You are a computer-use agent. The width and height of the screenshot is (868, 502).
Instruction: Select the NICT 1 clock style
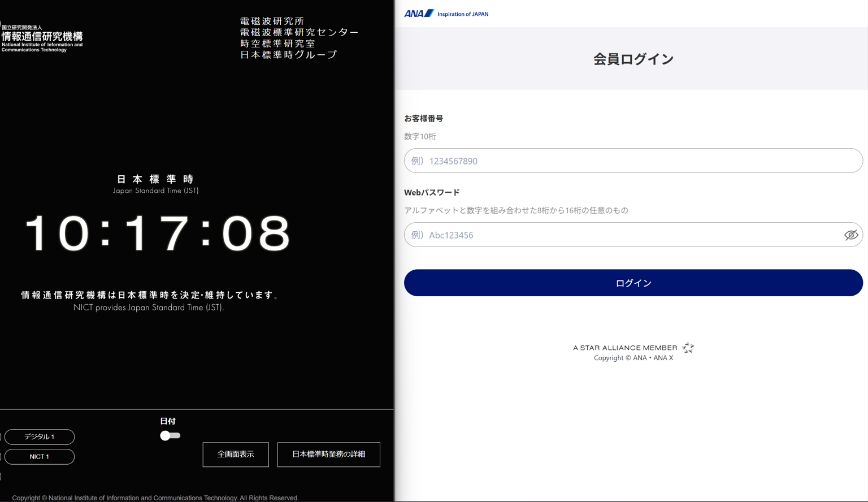[x=39, y=456]
